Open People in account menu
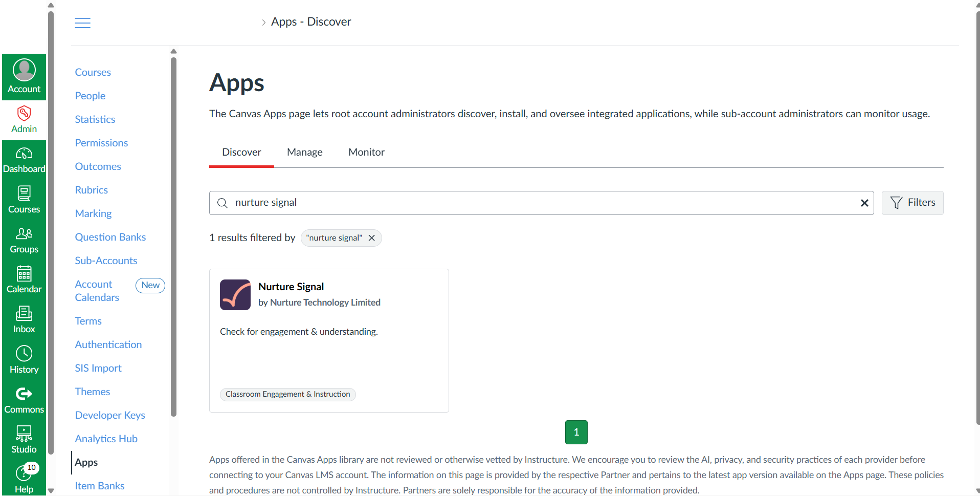 click(x=90, y=96)
